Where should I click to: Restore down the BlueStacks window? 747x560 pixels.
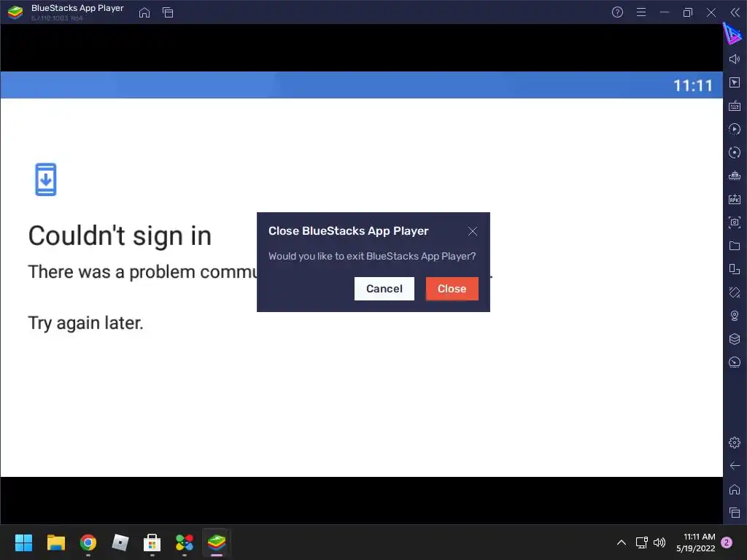pos(688,12)
